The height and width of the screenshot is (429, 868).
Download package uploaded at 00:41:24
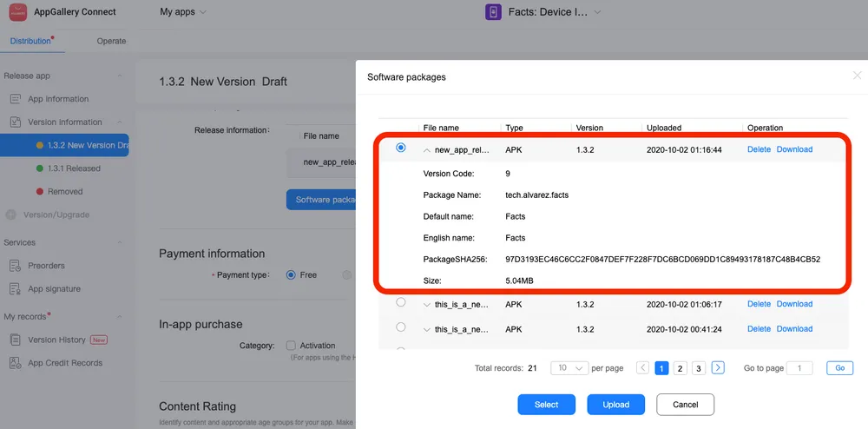coord(794,329)
